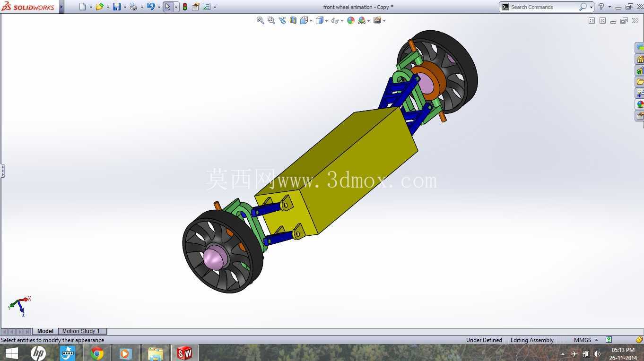Switch to the Model tab

pos(45,331)
